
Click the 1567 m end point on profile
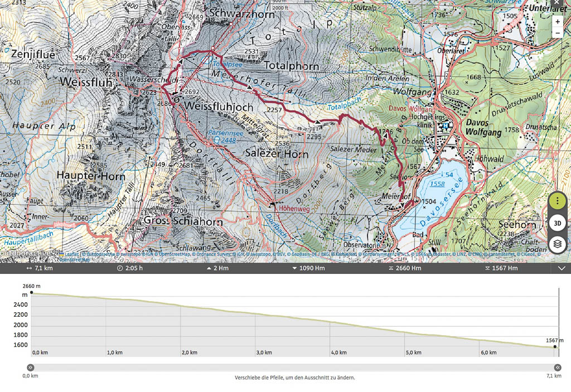(x=555, y=346)
